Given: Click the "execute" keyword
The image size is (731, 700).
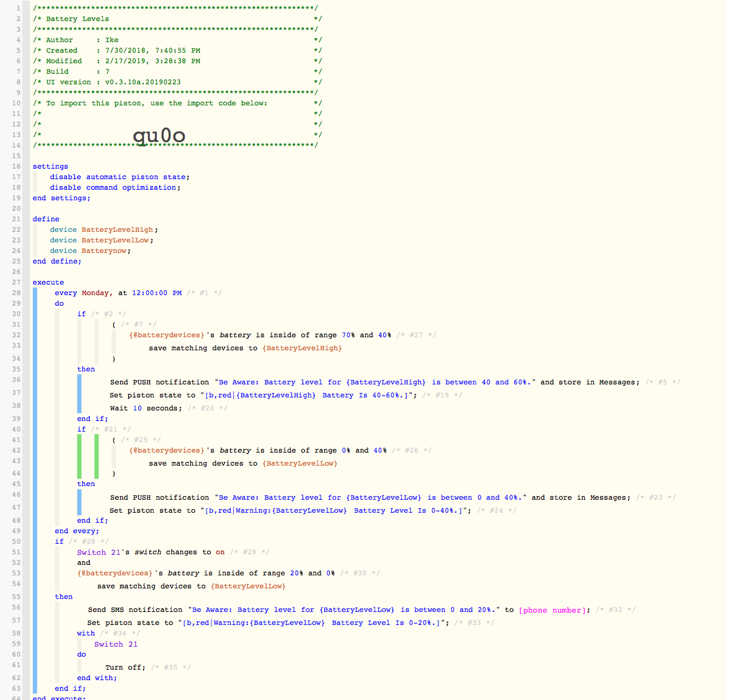Looking at the screenshot, I should pyautogui.click(x=48, y=283).
